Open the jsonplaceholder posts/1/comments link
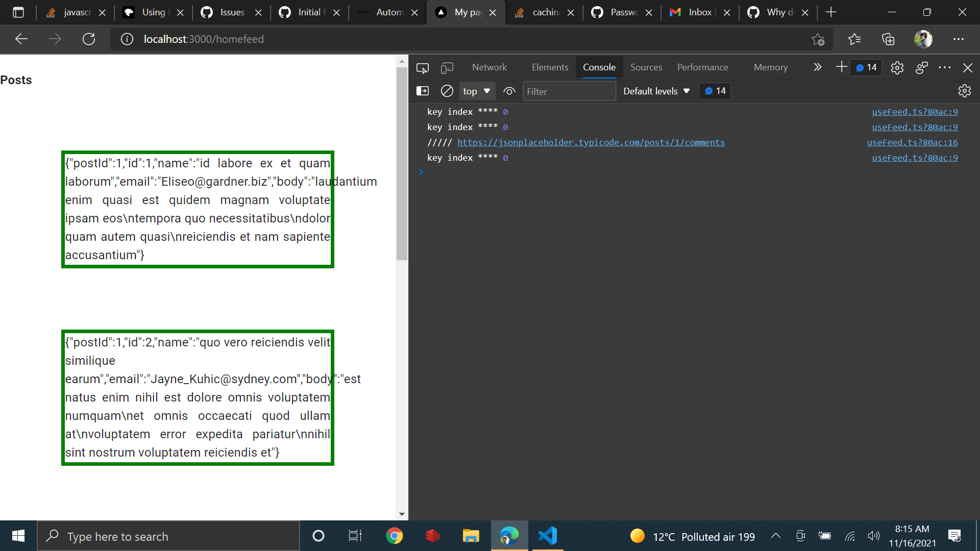The width and height of the screenshot is (980, 551). 591,142
